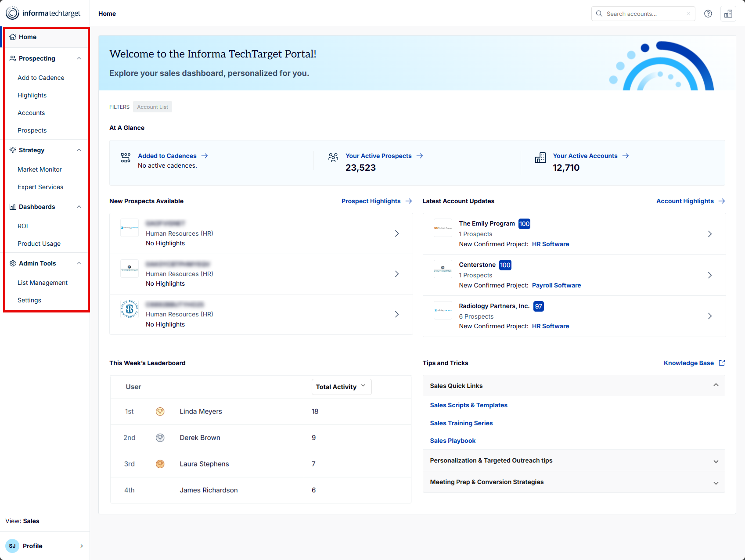Image resolution: width=745 pixels, height=560 pixels.
Task: Click the trophy icon next to Laura Stephens
Action: coord(160,464)
